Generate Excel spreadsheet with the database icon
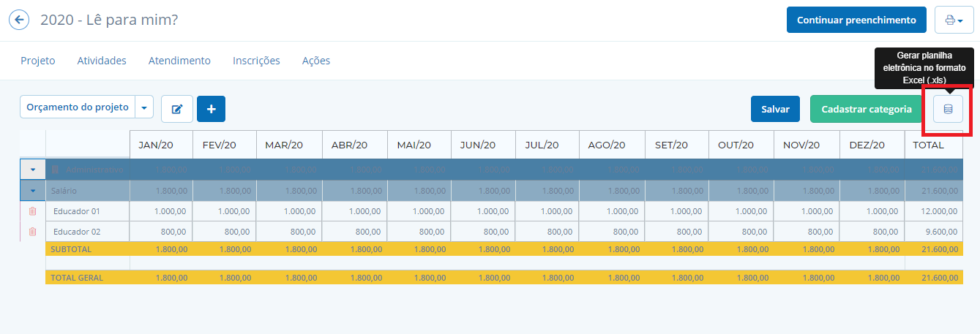 948,109
